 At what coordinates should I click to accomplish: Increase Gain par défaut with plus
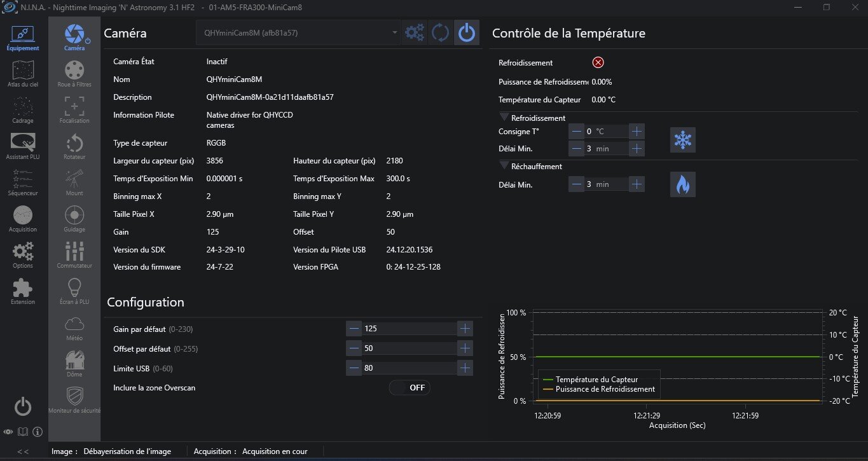coord(465,329)
